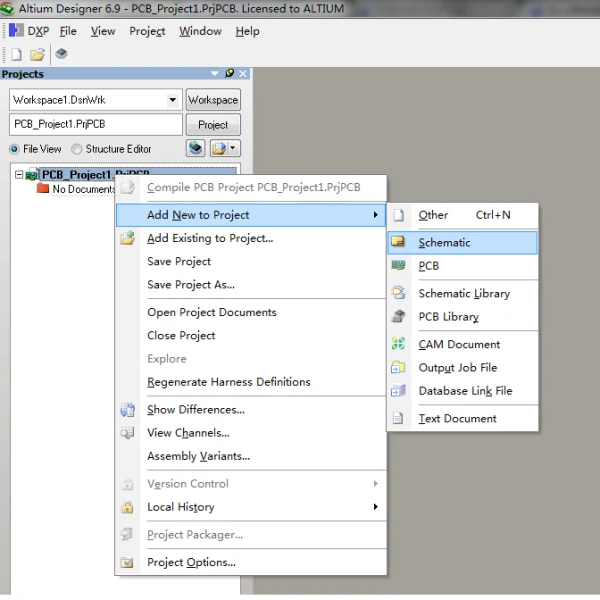Select Open Project Documents

click(x=251, y=312)
